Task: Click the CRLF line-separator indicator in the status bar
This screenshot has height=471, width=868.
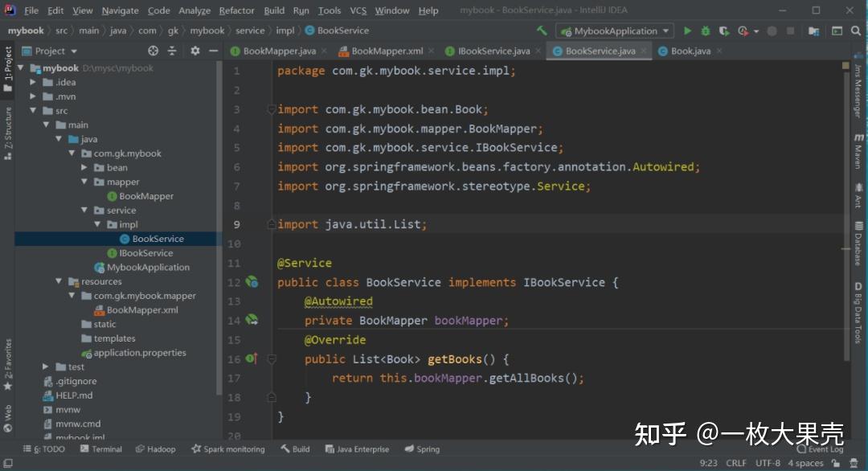Action: (735, 463)
